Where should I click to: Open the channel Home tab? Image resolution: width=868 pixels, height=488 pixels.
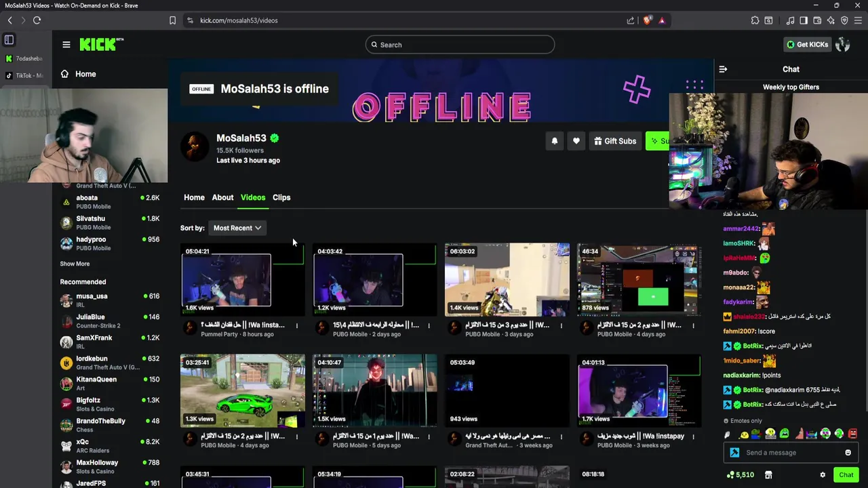[194, 197]
